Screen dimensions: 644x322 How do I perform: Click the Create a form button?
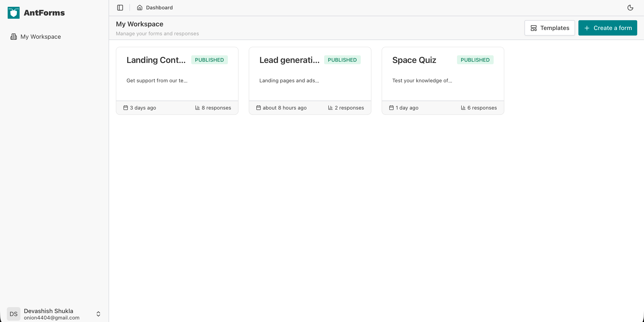click(608, 28)
